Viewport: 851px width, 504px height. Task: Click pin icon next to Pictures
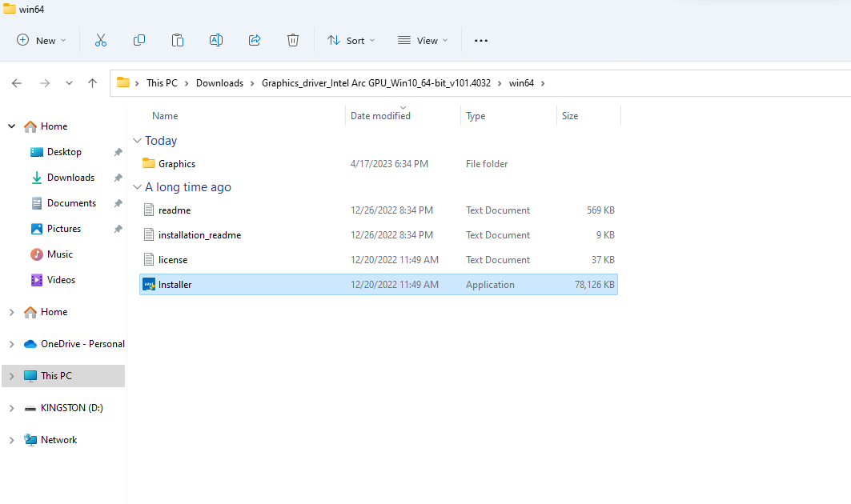point(118,229)
